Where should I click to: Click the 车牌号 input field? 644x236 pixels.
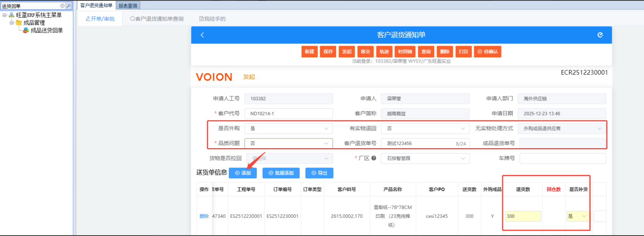point(563,158)
